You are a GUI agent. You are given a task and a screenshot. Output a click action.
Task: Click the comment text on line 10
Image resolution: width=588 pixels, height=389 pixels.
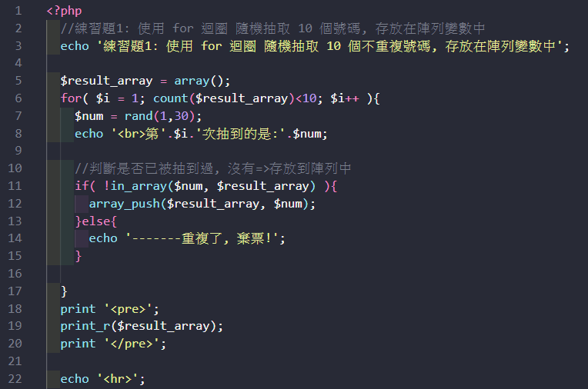pyautogui.click(x=213, y=168)
